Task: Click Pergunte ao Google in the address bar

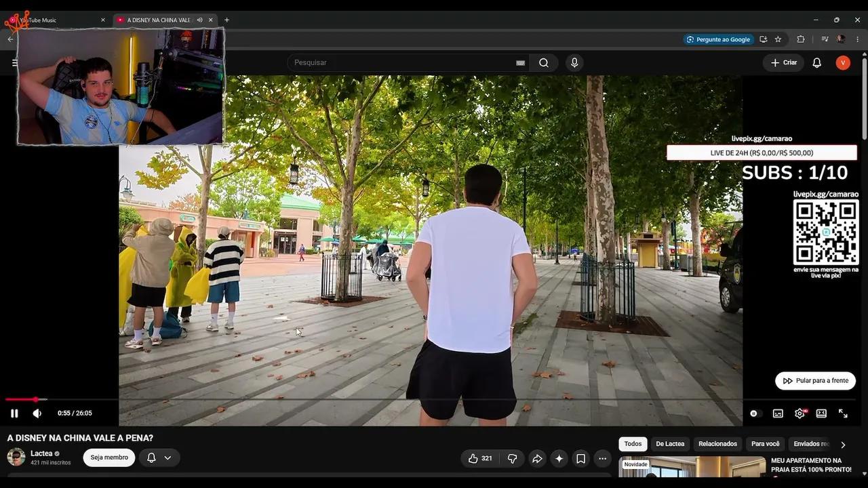Action: click(718, 39)
